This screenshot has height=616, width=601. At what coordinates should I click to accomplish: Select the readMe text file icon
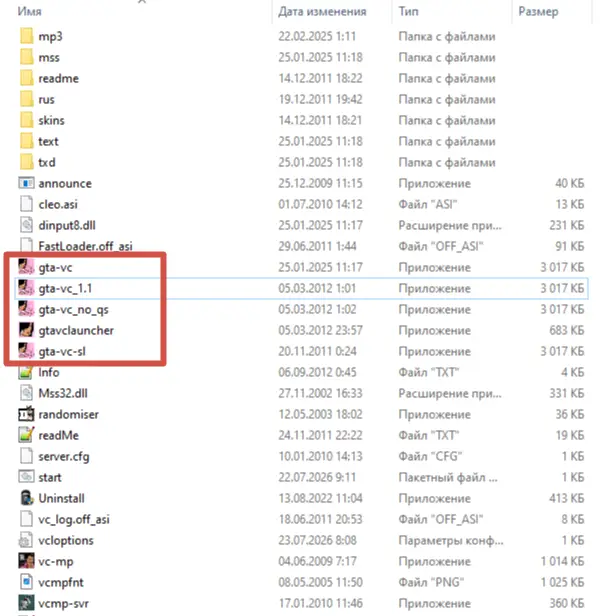[26, 435]
